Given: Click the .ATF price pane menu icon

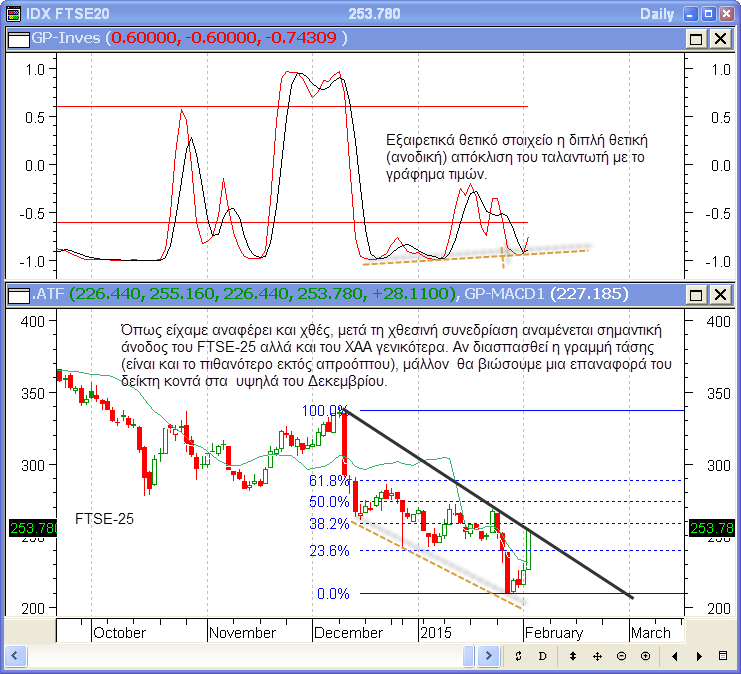Looking at the screenshot, I should [x=19, y=295].
